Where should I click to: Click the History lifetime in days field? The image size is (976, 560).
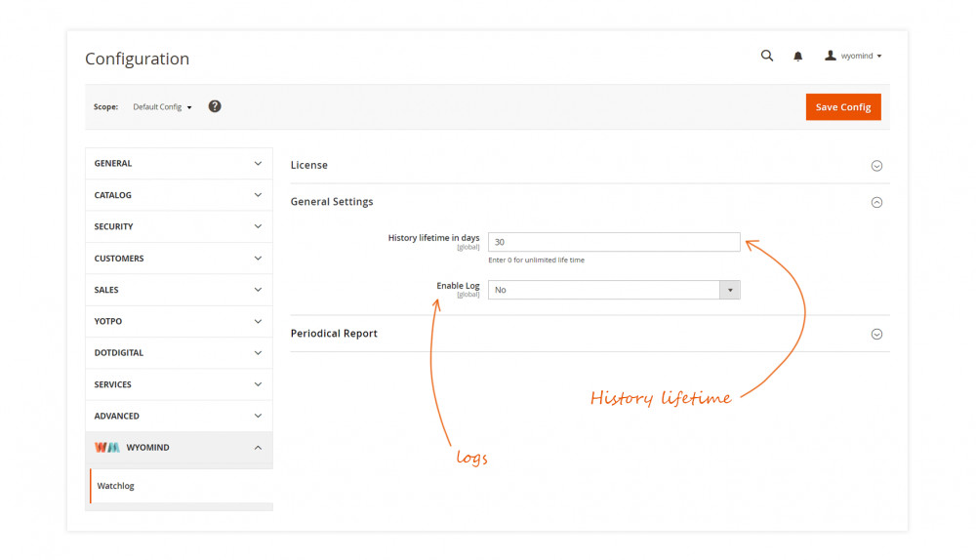(x=613, y=242)
